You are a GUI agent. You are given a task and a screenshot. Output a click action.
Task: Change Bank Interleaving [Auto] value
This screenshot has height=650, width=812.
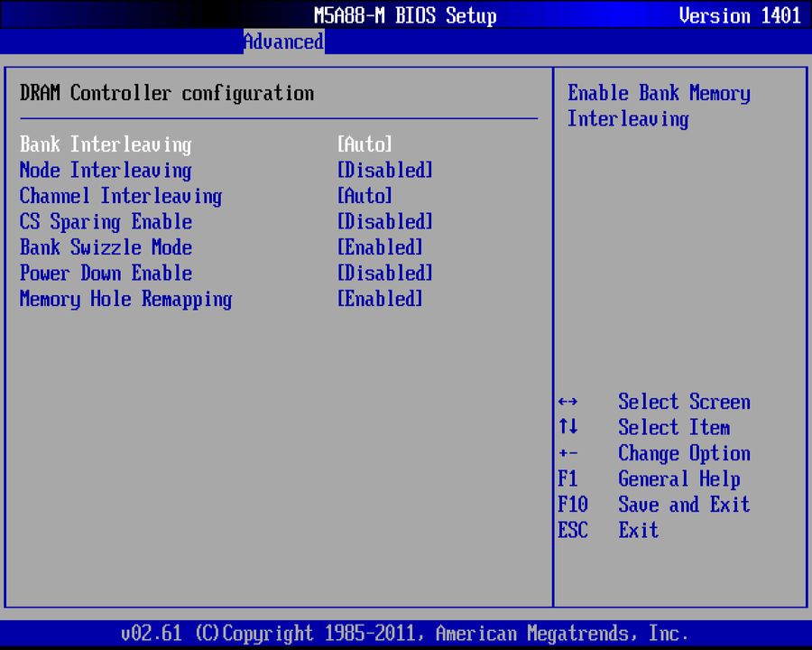[x=364, y=144]
